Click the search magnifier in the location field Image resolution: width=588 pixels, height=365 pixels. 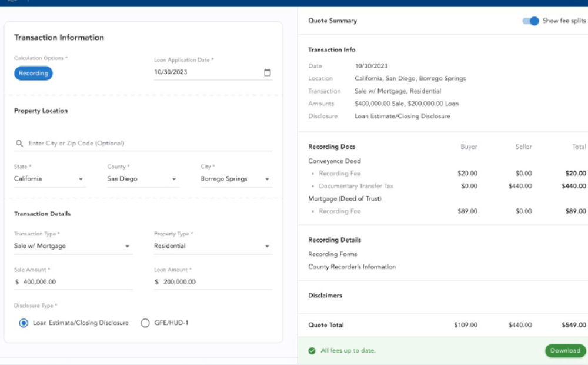click(x=18, y=142)
